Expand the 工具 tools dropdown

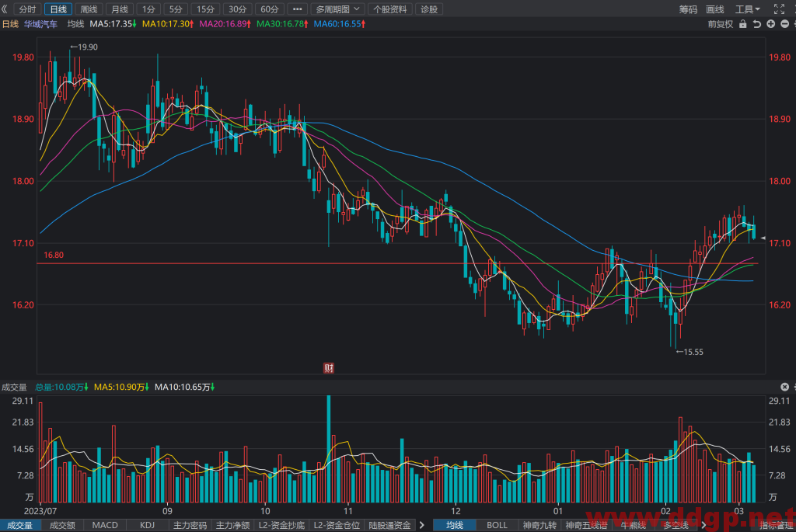pyautogui.click(x=748, y=9)
